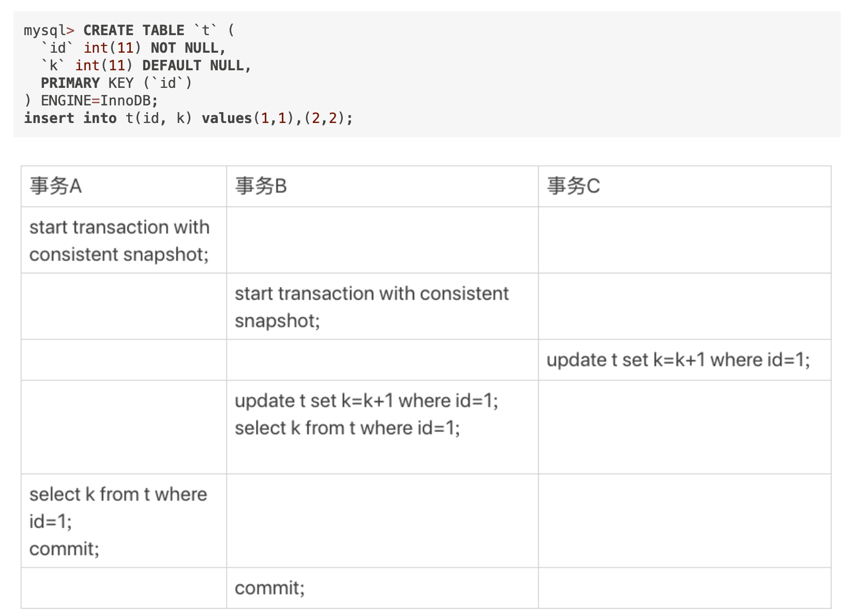The width and height of the screenshot is (848, 616).
Task: Click the PRIMARY KEY (`id`) line
Action: (x=116, y=83)
